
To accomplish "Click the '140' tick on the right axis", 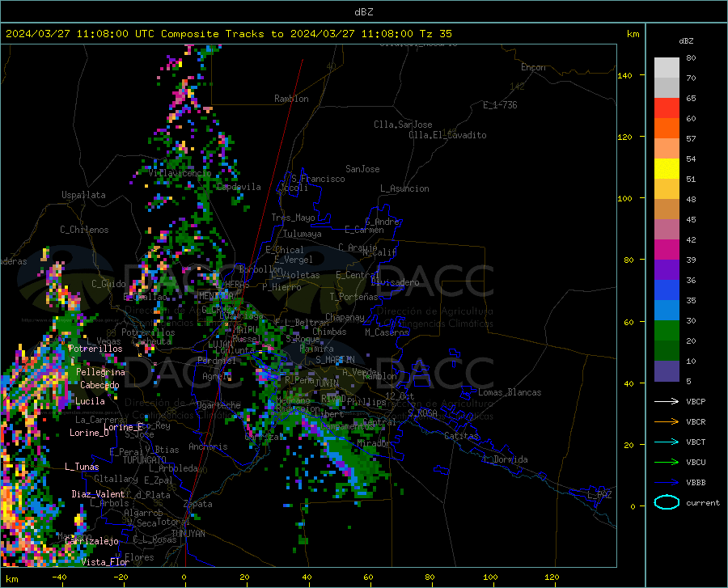I will 624,75.
